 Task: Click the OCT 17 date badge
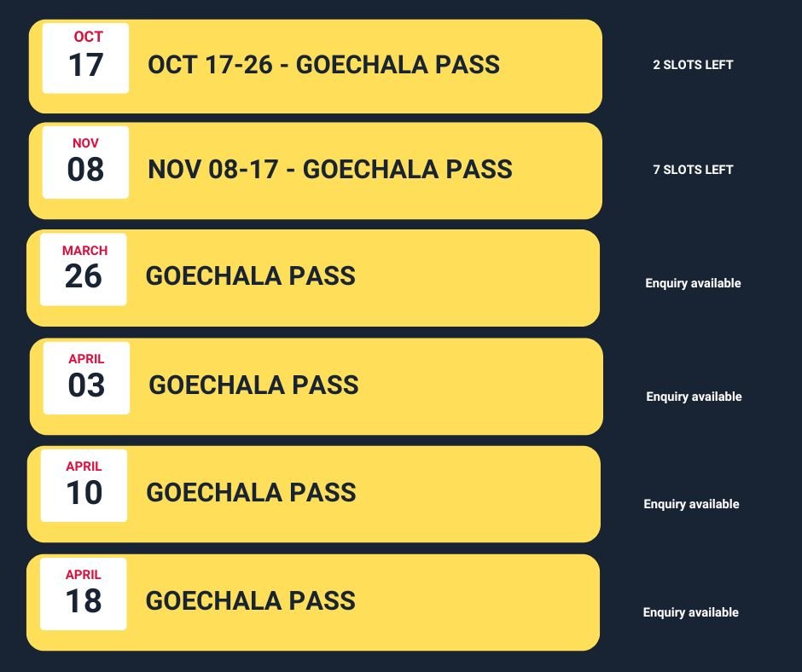(85, 58)
